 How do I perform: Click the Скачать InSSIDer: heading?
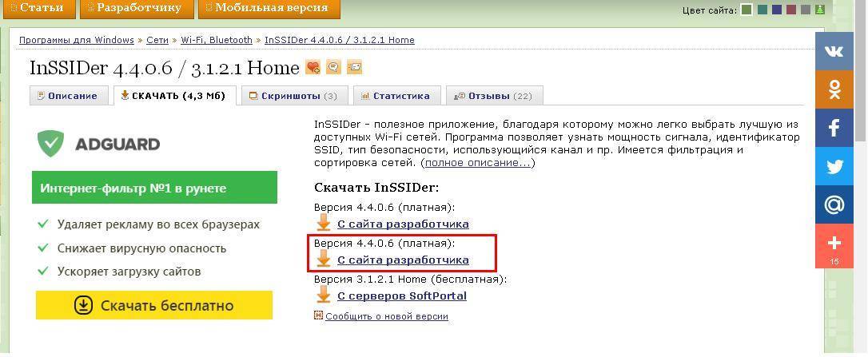click(x=376, y=187)
